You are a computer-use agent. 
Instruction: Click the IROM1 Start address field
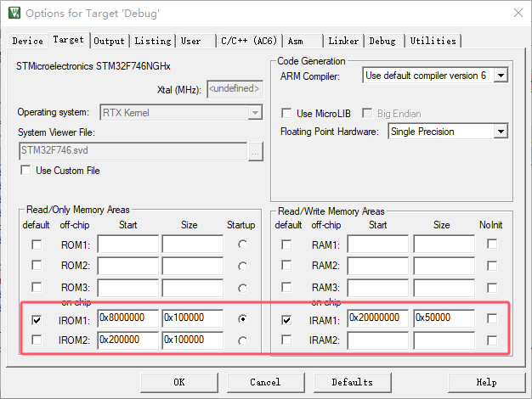(x=127, y=319)
